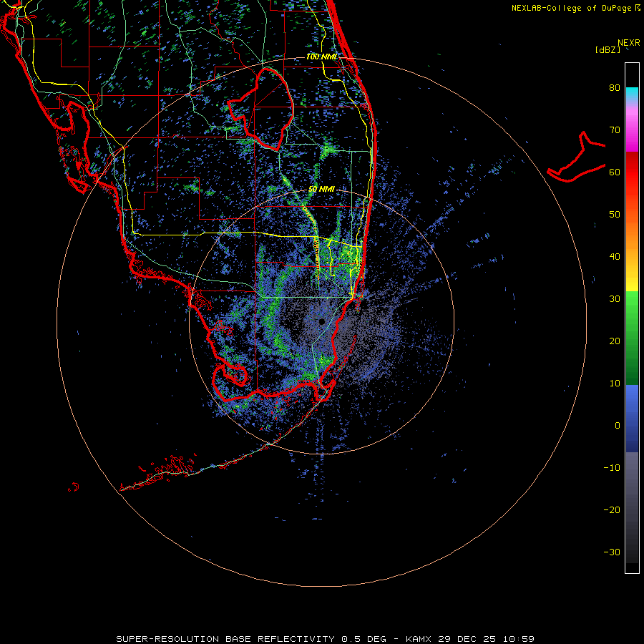Select the 70 dBZ scale value
The height and width of the screenshot is (644, 644).
[x=615, y=130]
